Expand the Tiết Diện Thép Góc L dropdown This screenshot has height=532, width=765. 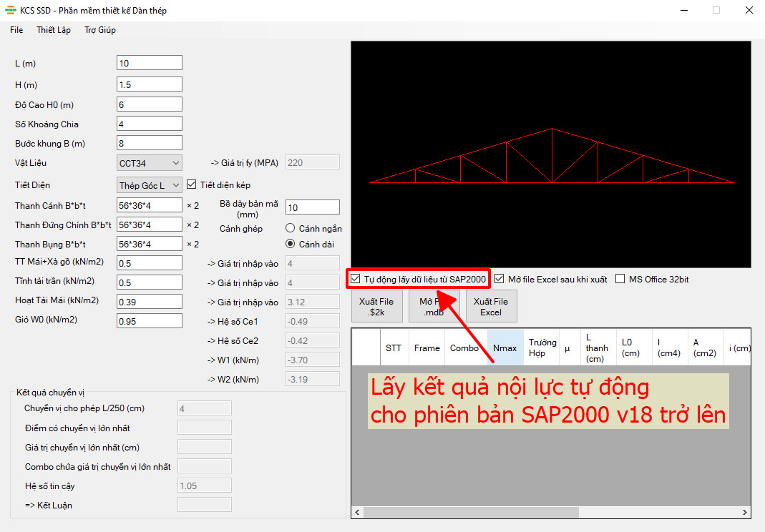tap(150, 185)
